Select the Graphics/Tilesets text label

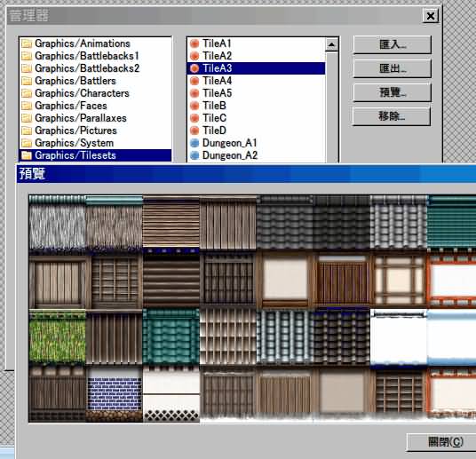(75, 155)
